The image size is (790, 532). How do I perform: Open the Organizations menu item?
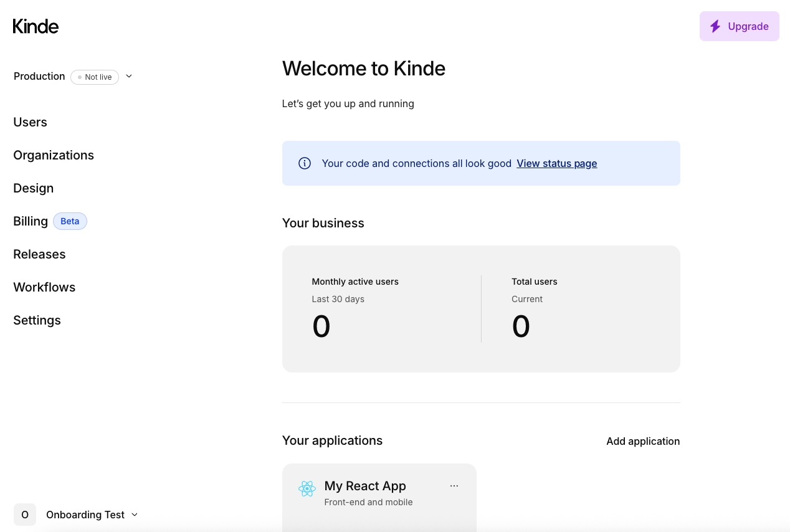tap(54, 155)
